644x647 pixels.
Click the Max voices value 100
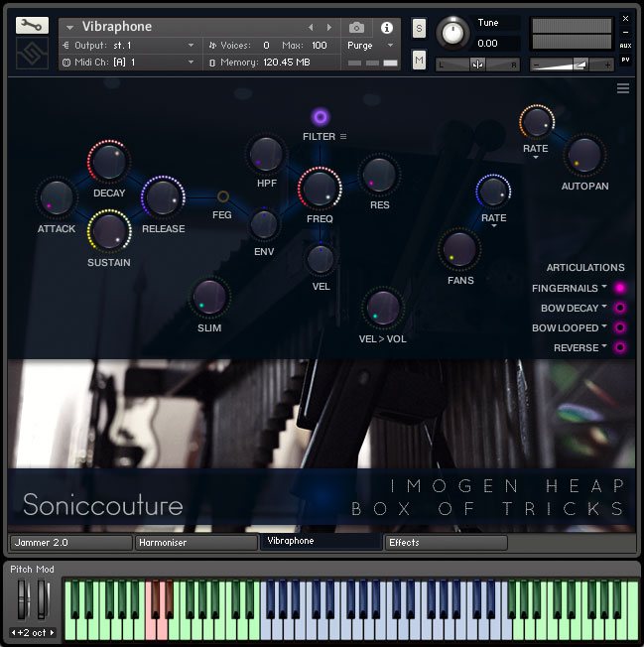pos(320,46)
